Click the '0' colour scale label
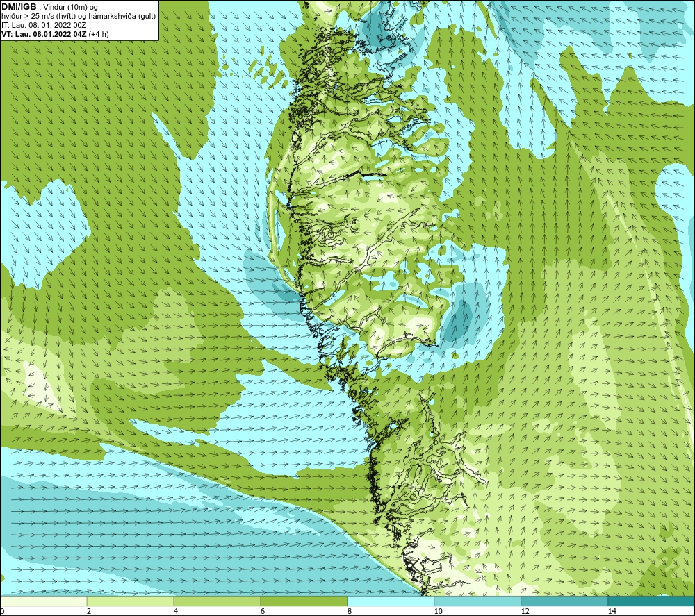The image size is (695, 616). [2, 612]
